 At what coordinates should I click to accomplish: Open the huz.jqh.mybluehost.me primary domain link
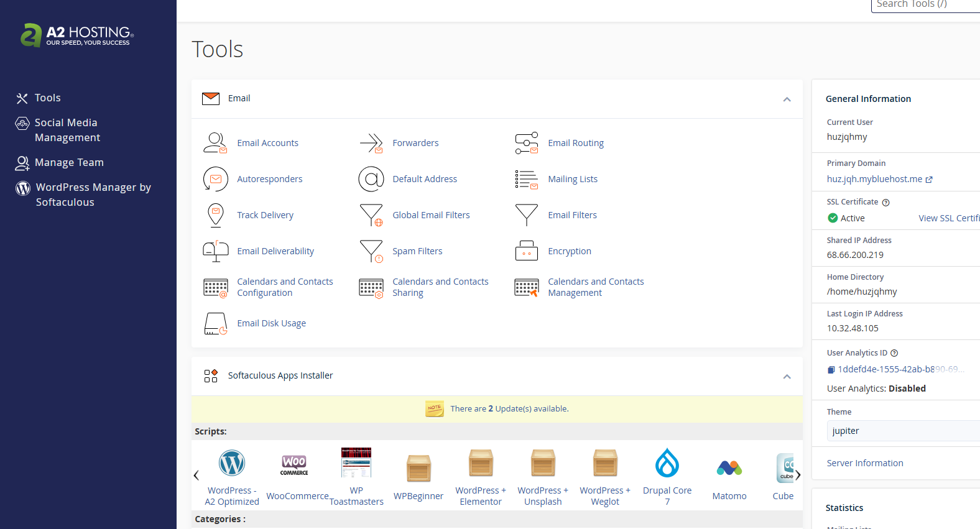[874, 179]
